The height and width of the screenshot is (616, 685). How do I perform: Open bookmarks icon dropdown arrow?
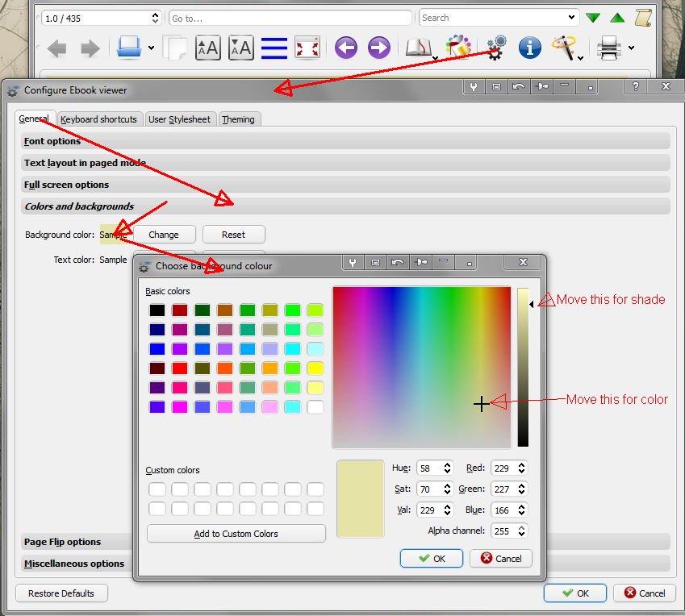(x=435, y=57)
